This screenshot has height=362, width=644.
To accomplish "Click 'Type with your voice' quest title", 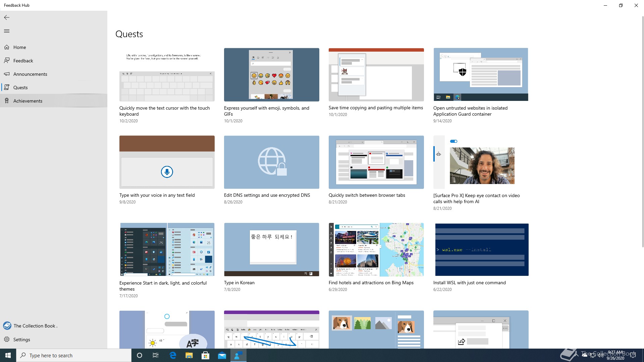I will [x=157, y=195].
